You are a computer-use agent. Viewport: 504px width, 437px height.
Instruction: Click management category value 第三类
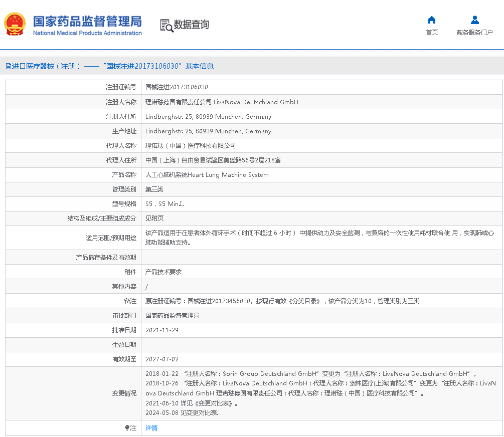coord(154,189)
